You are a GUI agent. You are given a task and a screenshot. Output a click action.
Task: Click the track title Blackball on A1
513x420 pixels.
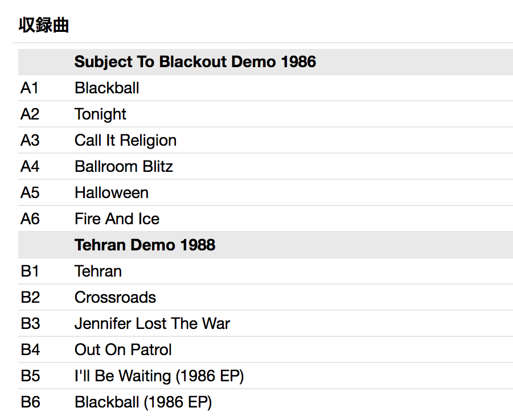coord(107,88)
